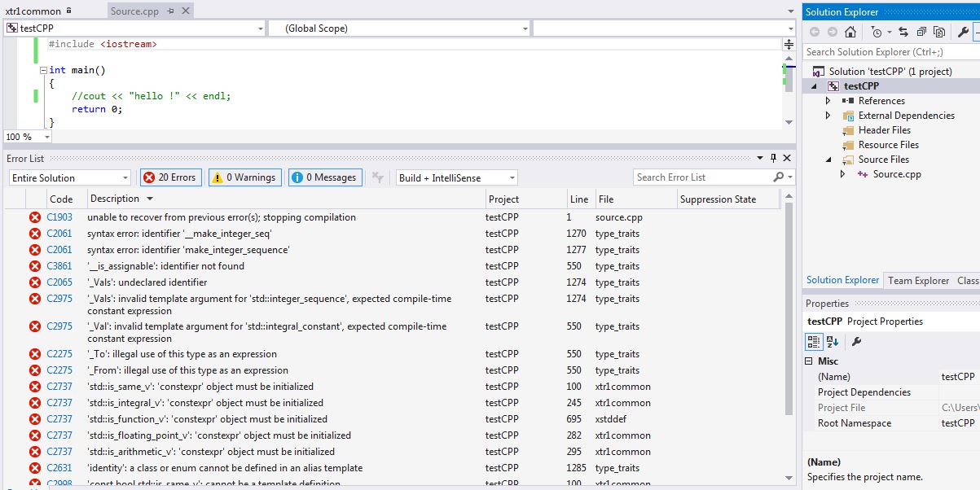Click Sync with Active Document icon
Image resolution: width=980 pixels, height=490 pixels.
tap(904, 32)
